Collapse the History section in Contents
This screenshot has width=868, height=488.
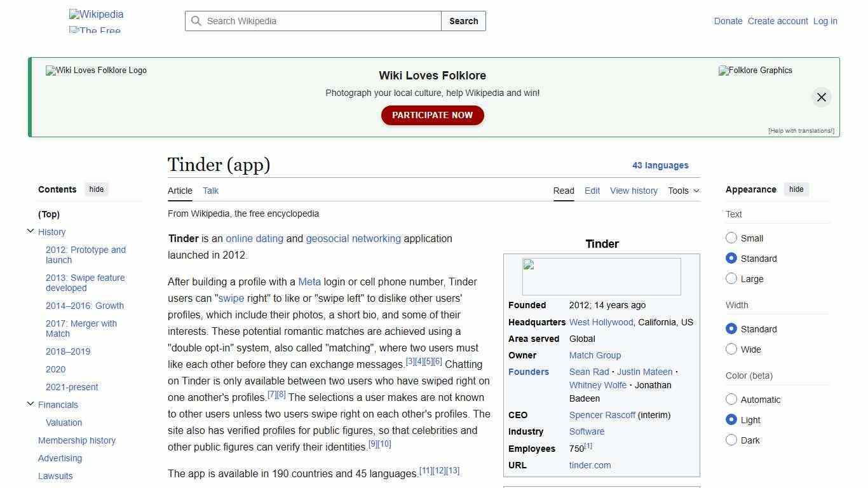(x=31, y=230)
